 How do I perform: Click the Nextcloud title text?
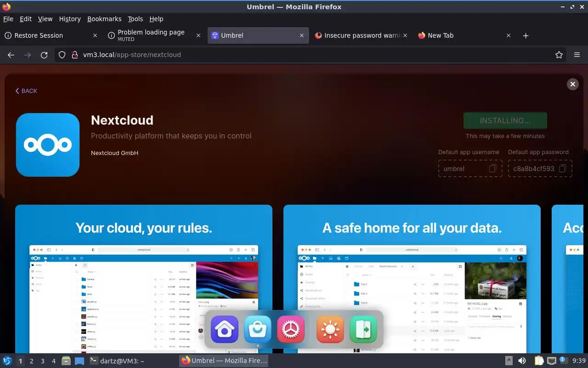click(122, 120)
